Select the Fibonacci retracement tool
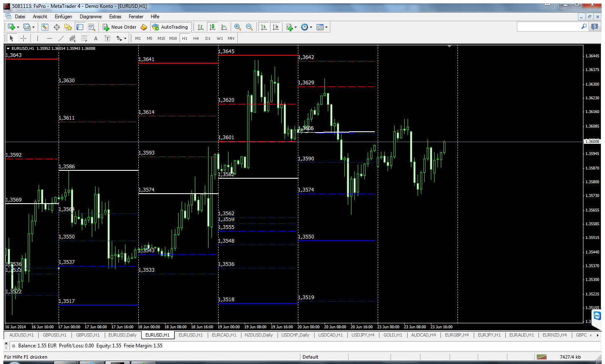This screenshot has height=364, width=605. click(84, 38)
